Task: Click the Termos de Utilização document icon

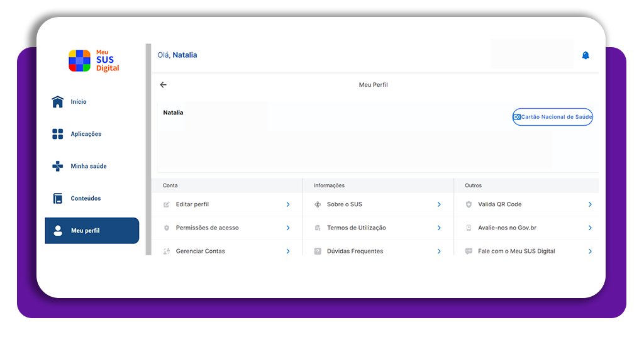Action: click(x=318, y=228)
